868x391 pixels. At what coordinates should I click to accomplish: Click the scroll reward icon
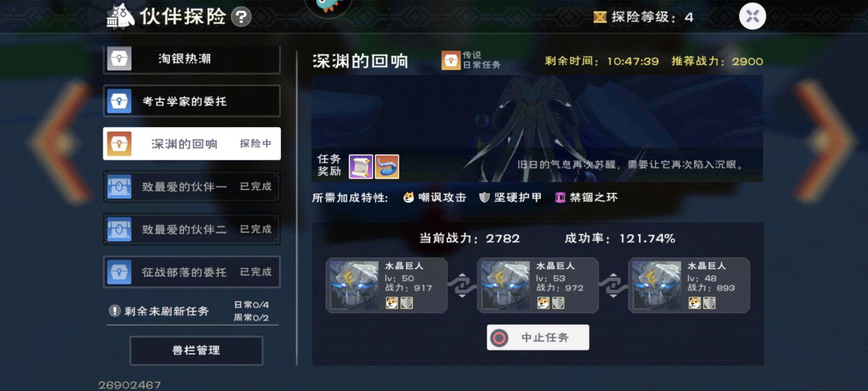pyautogui.click(x=361, y=166)
